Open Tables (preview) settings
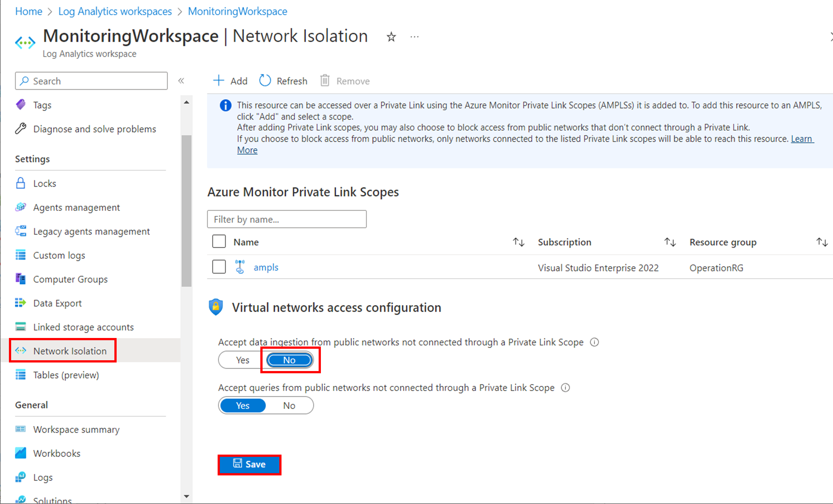 [66, 375]
